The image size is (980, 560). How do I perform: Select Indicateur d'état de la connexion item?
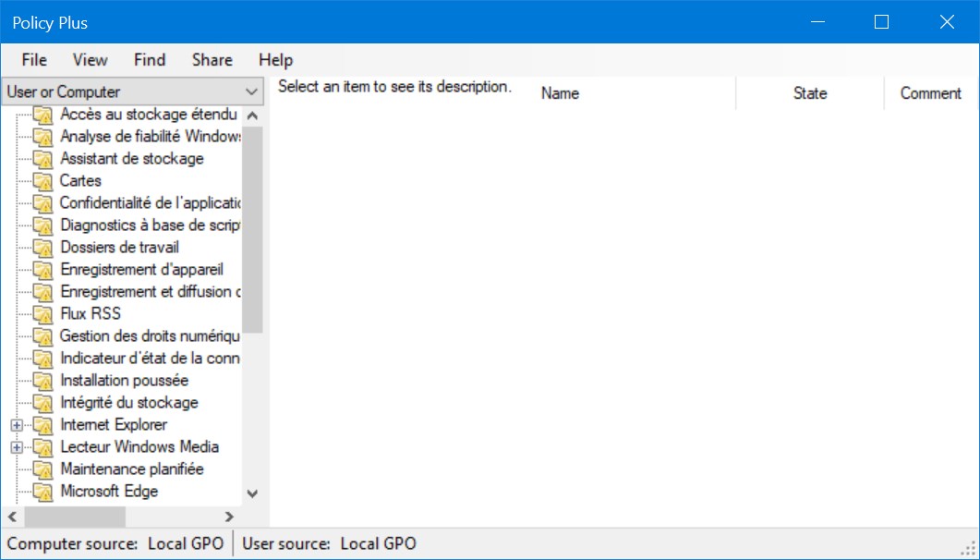tap(150, 359)
